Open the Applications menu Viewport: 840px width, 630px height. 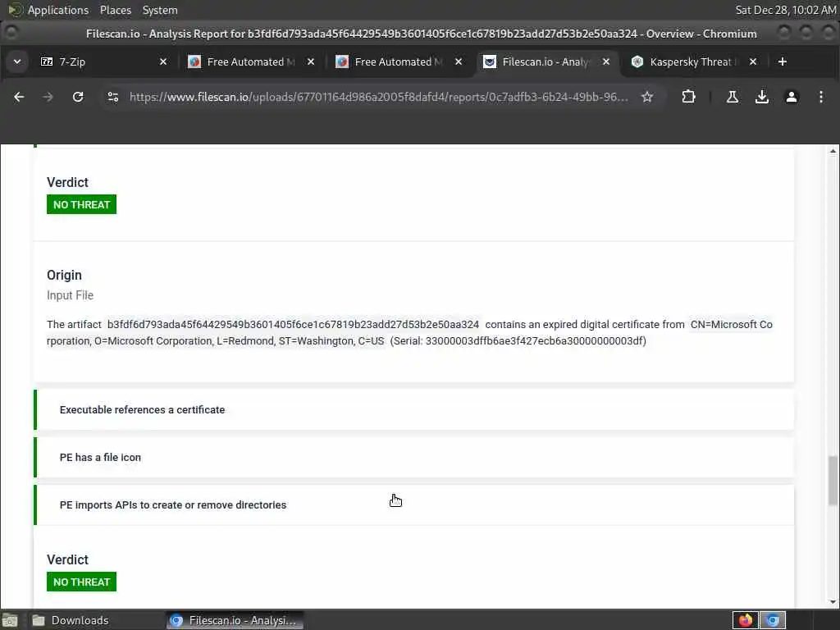pos(48,10)
